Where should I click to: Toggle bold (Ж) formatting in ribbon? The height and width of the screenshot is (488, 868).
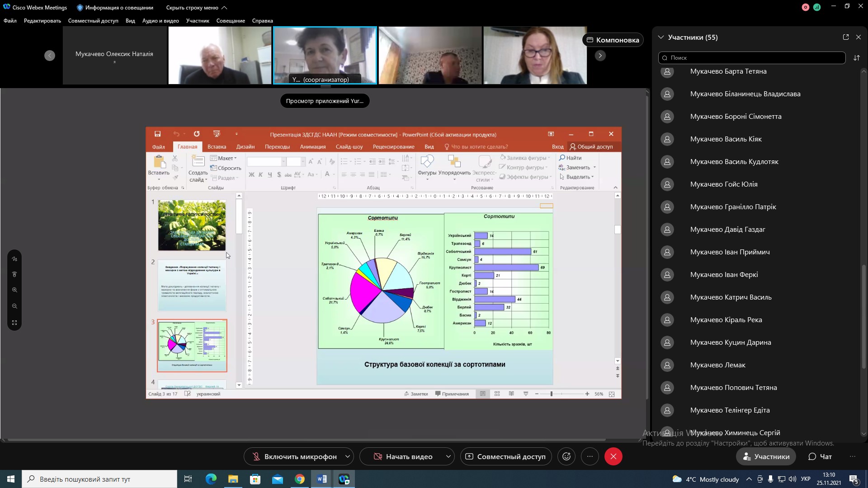(251, 174)
